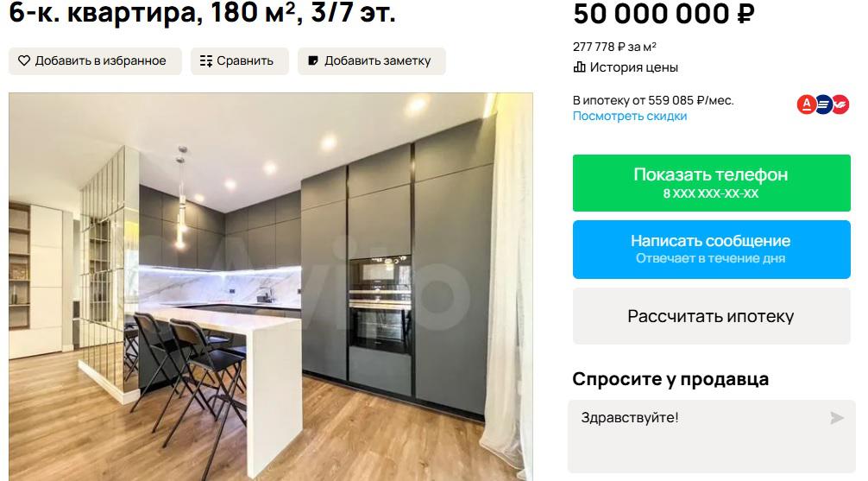Click the note icon on Добавить заметку
The height and width of the screenshot is (481, 868).
click(x=312, y=60)
